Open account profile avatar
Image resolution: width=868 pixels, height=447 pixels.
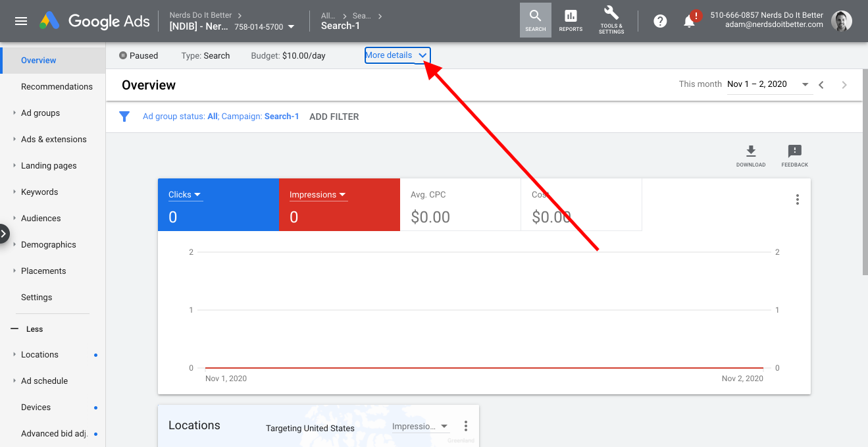(842, 21)
